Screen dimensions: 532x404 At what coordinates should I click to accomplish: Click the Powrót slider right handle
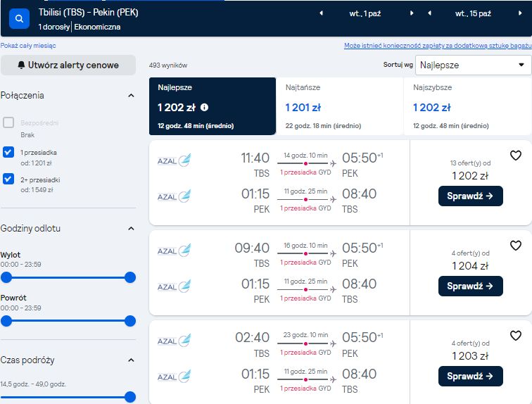(x=130, y=321)
